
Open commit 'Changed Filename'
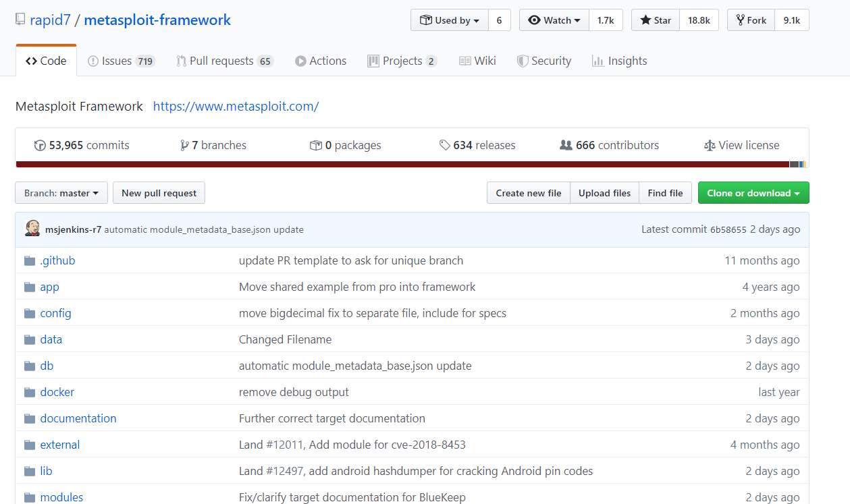tap(286, 340)
